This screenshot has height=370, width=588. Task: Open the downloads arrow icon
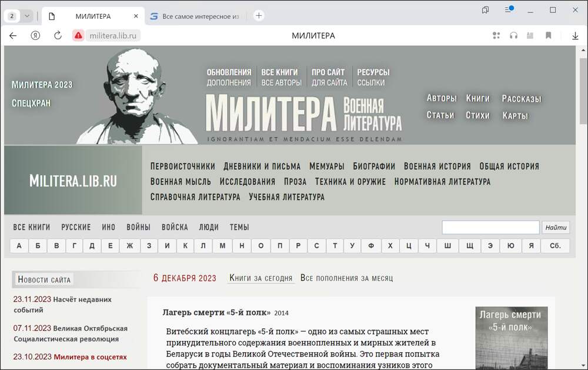pyautogui.click(x=575, y=35)
